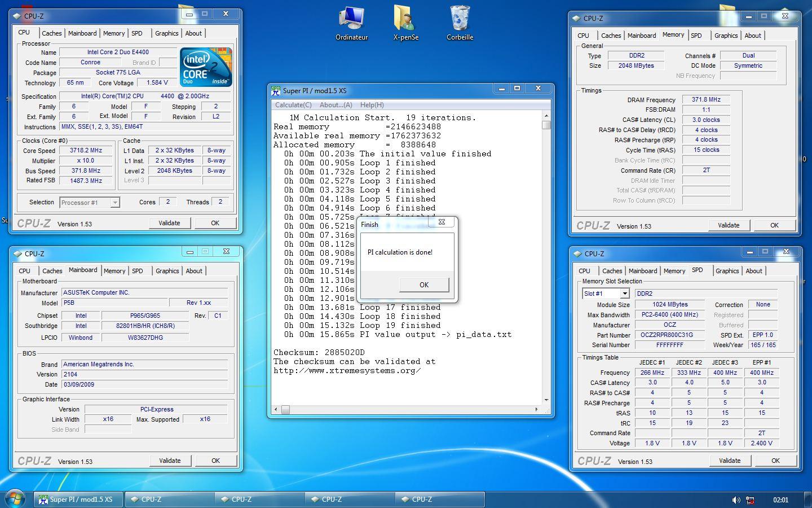Image resolution: width=812 pixels, height=508 pixels.
Task: Click Super PI vertical scrollbar thumb
Action: (x=546, y=125)
